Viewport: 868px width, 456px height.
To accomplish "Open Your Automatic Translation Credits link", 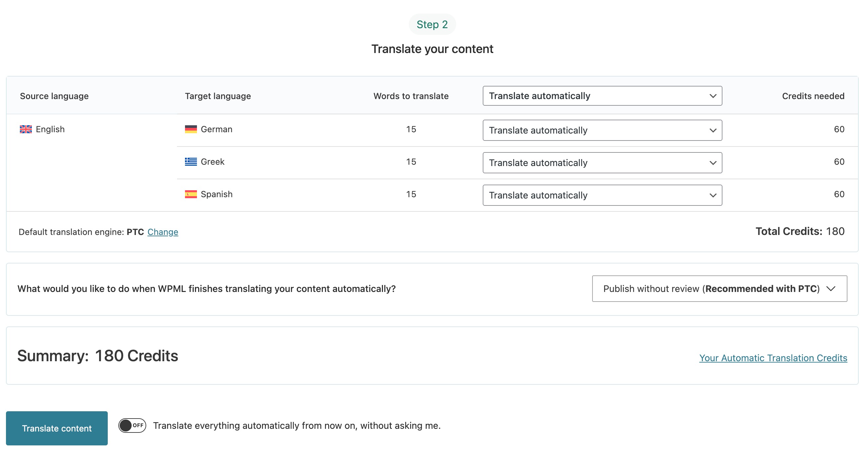I will point(773,358).
